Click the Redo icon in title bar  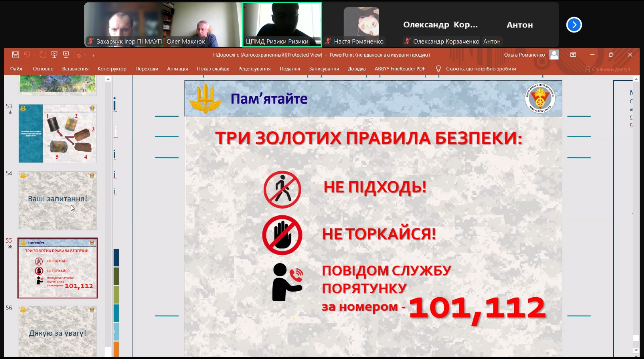pyautogui.click(x=43, y=55)
